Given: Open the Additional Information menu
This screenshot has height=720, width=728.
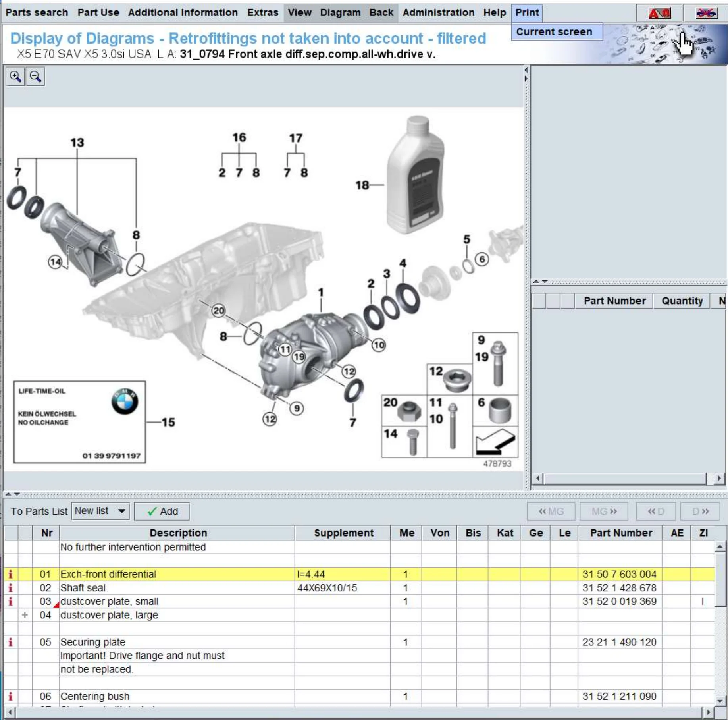Looking at the screenshot, I should click(x=183, y=12).
